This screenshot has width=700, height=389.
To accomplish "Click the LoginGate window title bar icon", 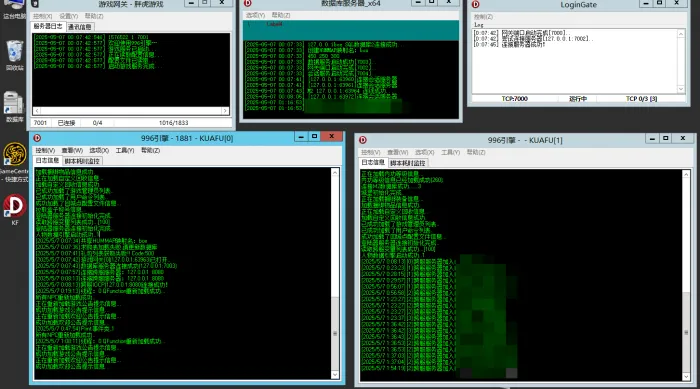I will pyautogui.click(x=475, y=4).
